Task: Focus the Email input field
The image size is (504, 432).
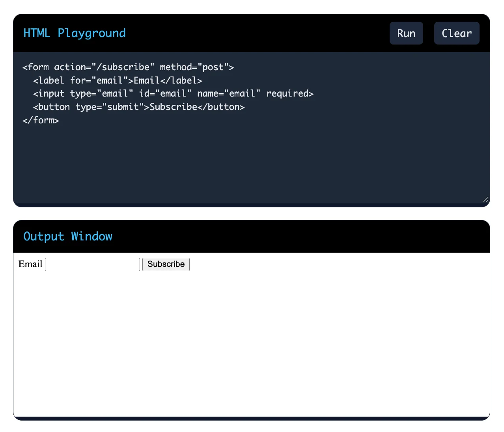Action: pyautogui.click(x=92, y=264)
